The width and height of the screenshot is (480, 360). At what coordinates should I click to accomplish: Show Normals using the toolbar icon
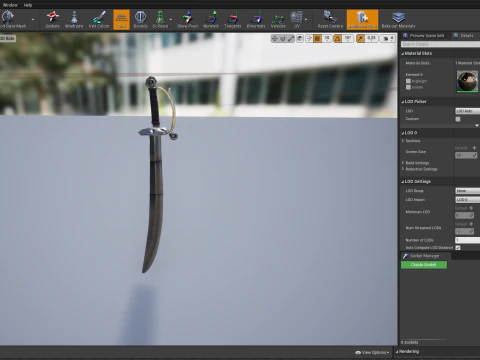[211, 19]
